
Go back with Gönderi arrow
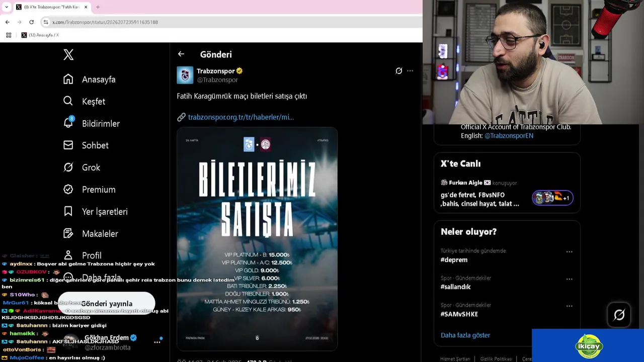[x=181, y=54]
